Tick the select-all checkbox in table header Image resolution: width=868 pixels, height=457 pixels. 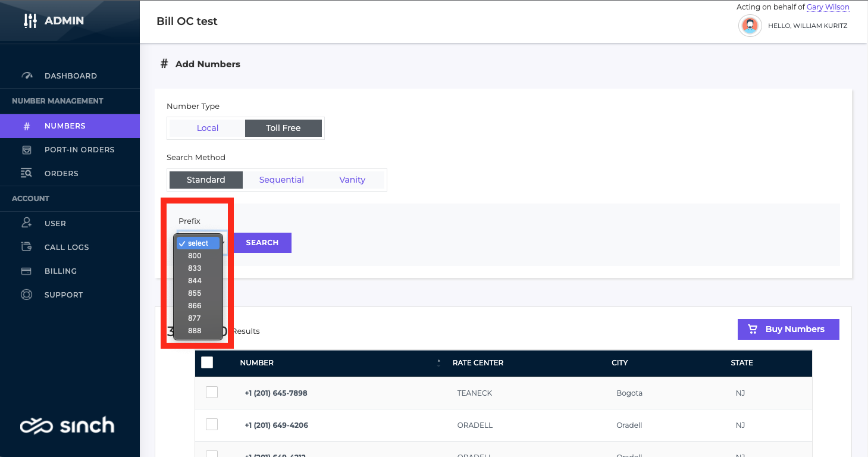pyautogui.click(x=207, y=362)
